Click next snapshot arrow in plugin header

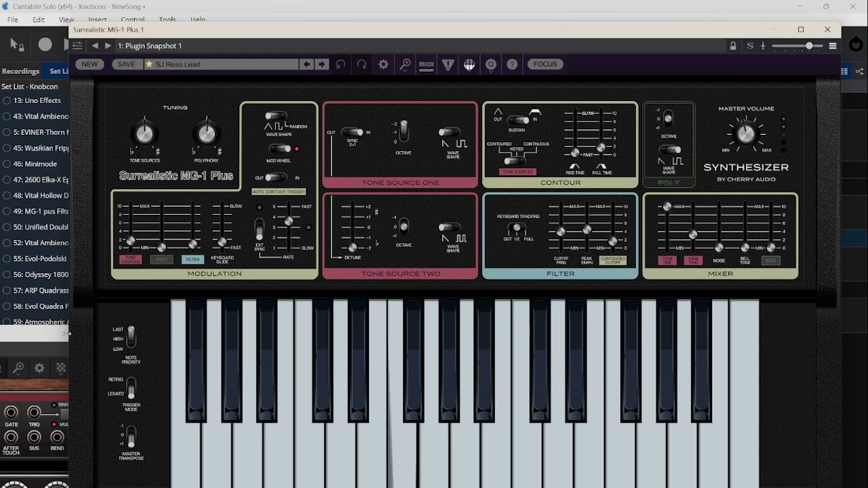point(108,46)
